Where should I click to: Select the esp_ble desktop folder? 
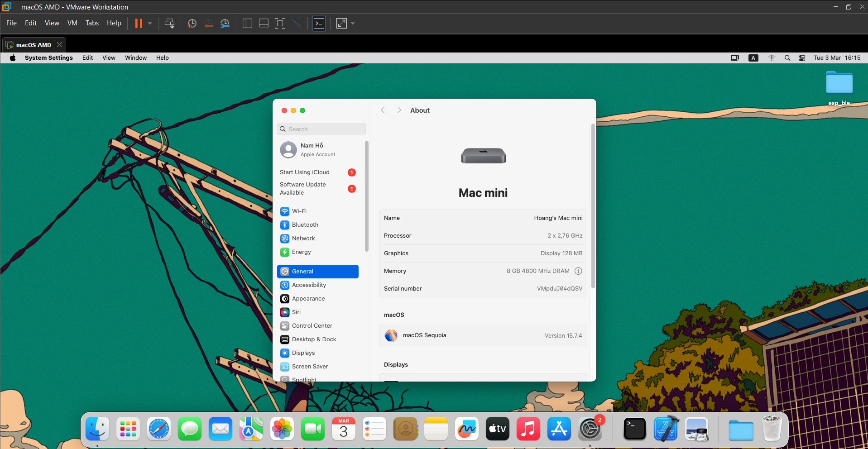pos(839,88)
